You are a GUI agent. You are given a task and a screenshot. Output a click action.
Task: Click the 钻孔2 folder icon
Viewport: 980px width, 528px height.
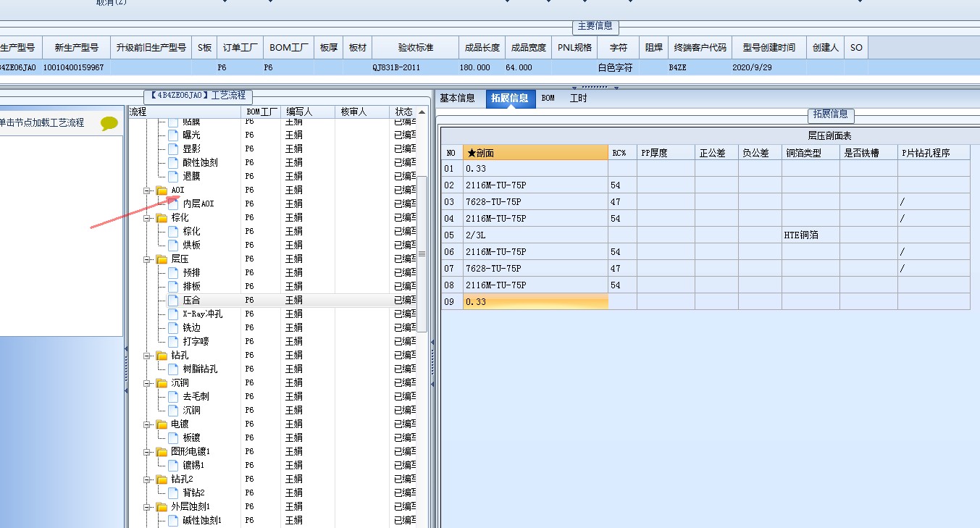162,479
